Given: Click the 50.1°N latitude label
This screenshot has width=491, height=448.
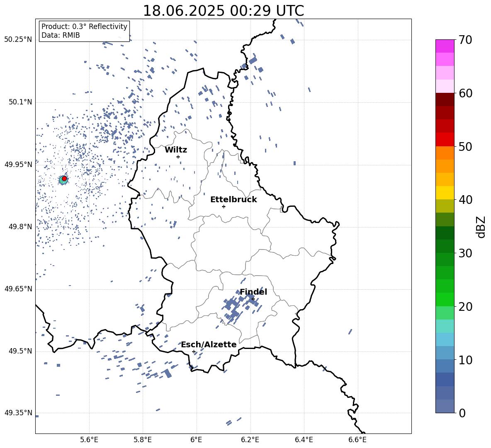Looking at the screenshot, I should 20,102.
